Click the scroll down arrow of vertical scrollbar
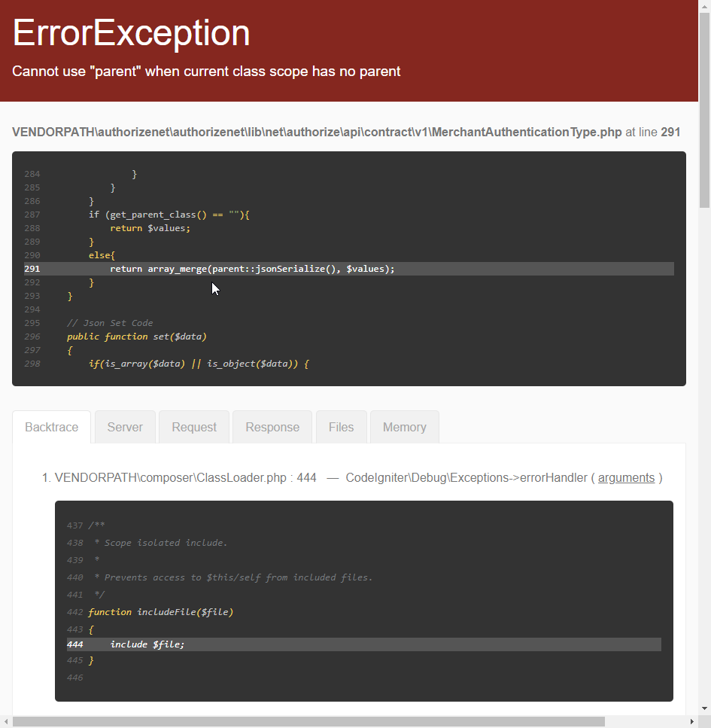711x728 pixels. tap(704, 708)
